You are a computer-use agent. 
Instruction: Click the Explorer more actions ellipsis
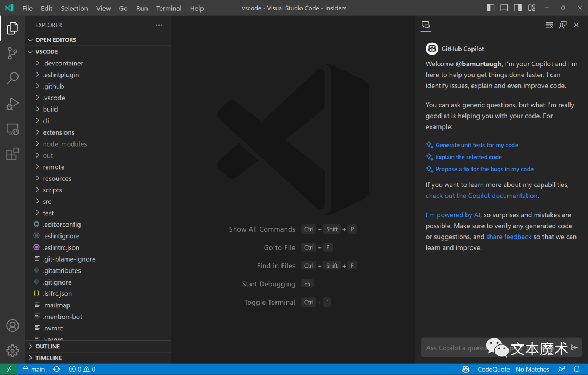(159, 25)
